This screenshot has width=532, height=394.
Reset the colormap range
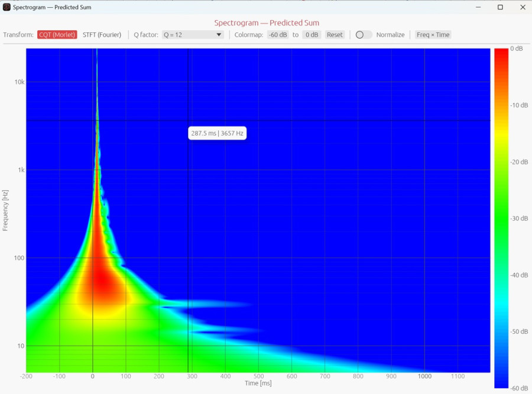tap(335, 35)
